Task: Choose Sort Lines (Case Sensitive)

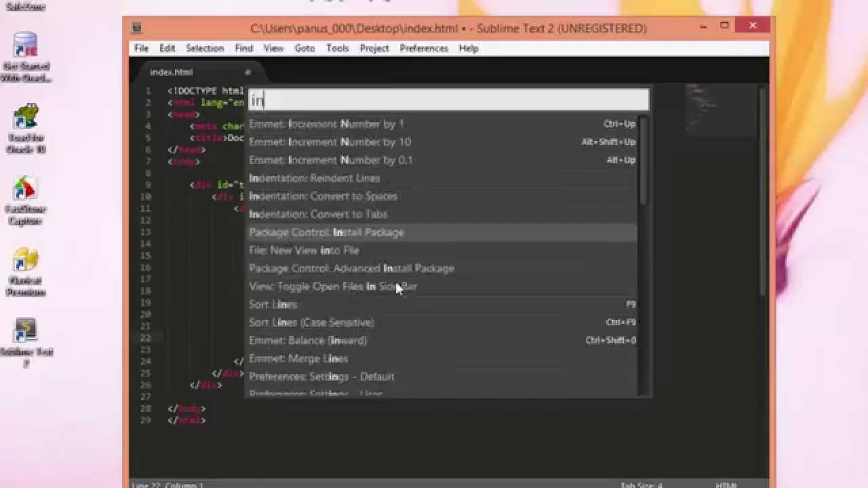Action: coord(442,323)
